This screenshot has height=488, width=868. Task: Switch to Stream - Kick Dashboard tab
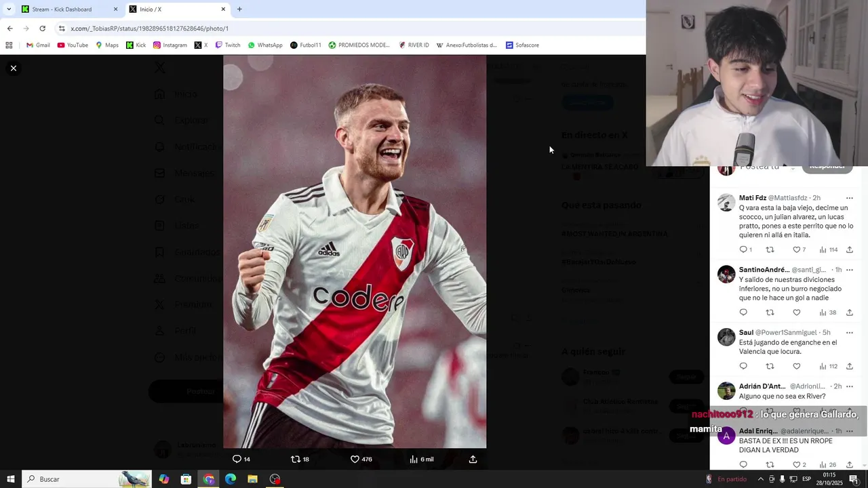pos(68,9)
